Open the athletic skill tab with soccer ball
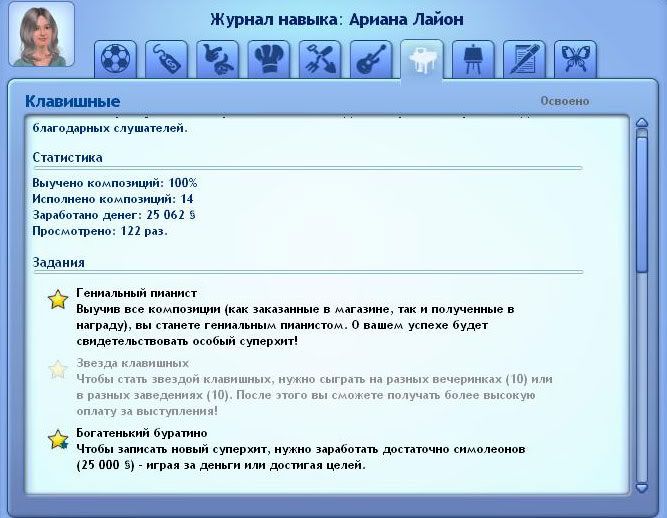667x518 pixels. [116, 59]
